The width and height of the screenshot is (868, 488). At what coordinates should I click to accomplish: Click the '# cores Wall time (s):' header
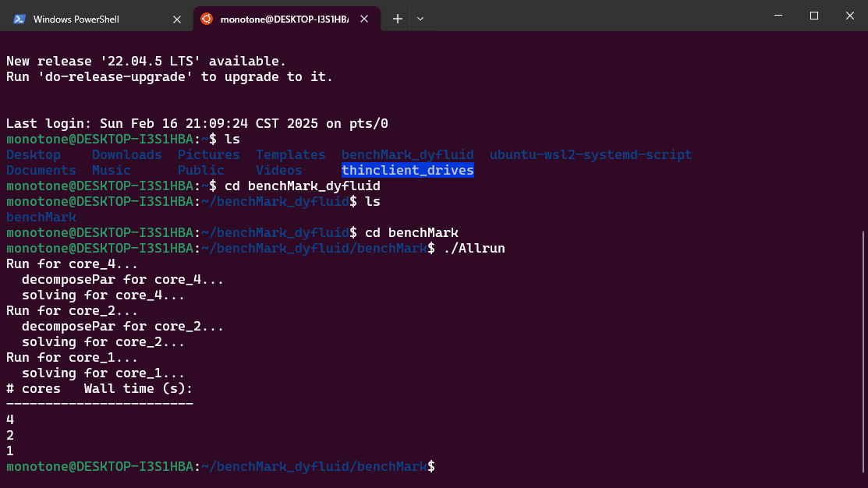(x=100, y=388)
